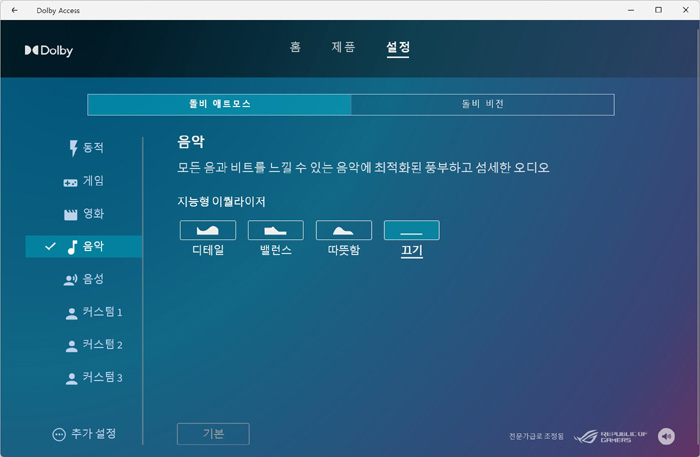Select the 돌비 비전 tab
Screen dimensions: 700x457
(x=483, y=104)
